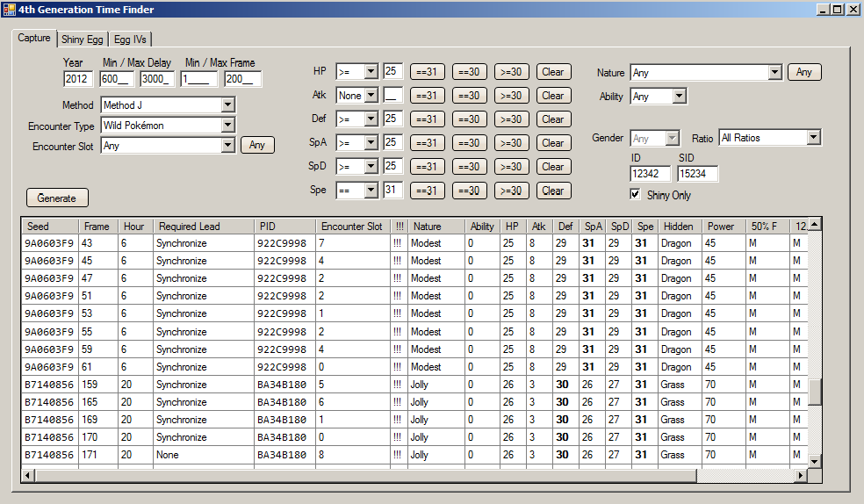
Task: Clear the HP filter
Action: 552,72
